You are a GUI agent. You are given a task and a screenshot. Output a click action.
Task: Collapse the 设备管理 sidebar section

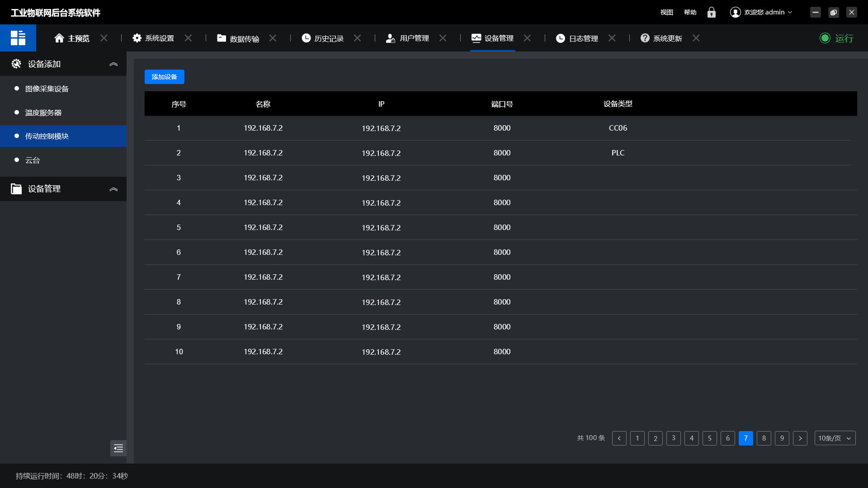(x=113, y=189)
